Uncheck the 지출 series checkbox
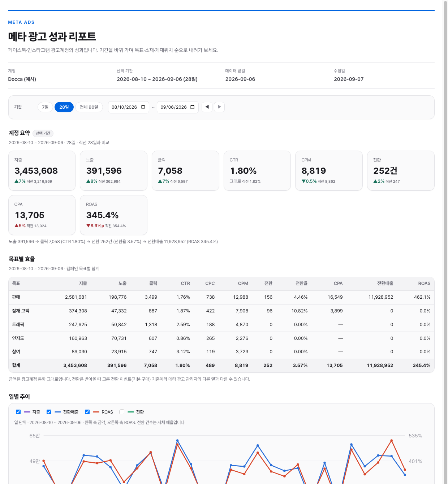 click(x=18, y=412)
